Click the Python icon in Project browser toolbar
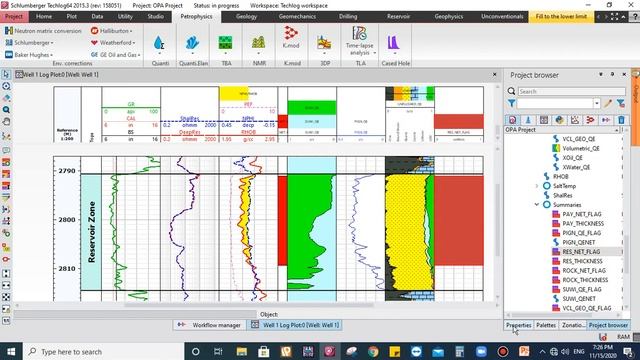Image resolution: width=640 pixels, height=360 pixels. point(559,120)
